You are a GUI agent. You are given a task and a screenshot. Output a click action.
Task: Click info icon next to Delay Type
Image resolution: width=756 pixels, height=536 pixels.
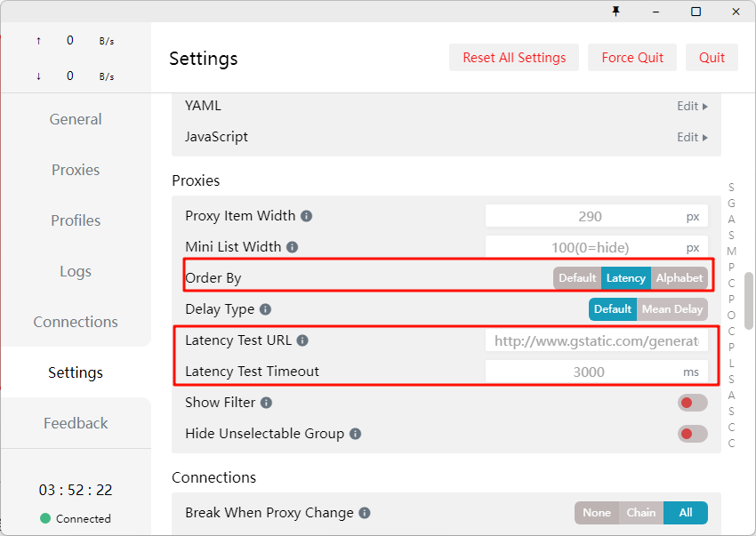[x=265, y=309]
